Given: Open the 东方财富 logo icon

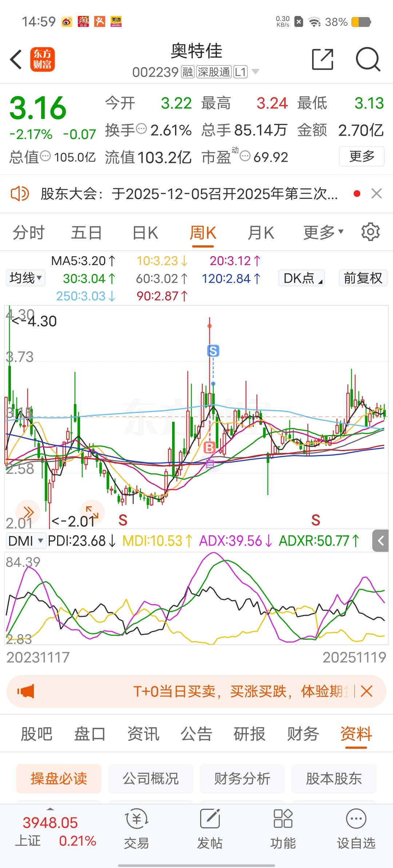Looking at the screenshot, I should click(42, 59).
